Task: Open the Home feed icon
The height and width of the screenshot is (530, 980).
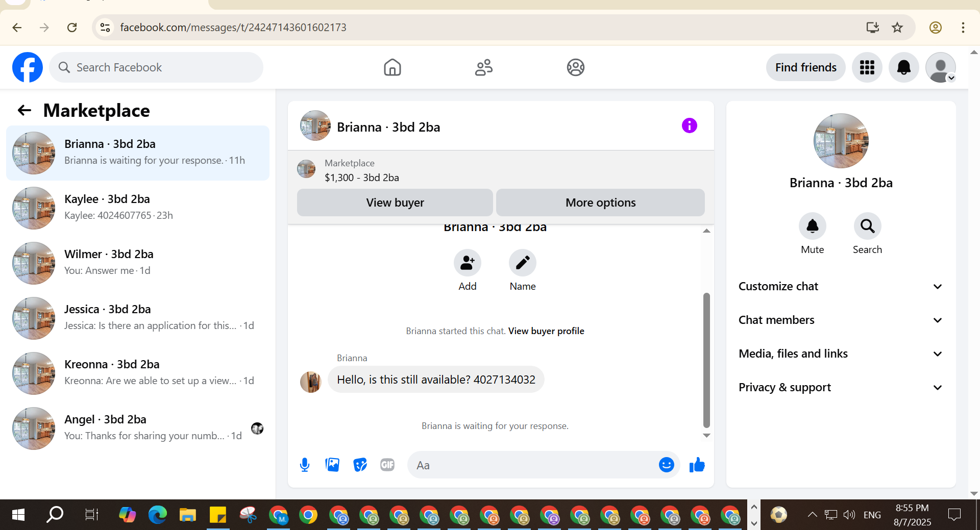Action: [x=393, y=67]
